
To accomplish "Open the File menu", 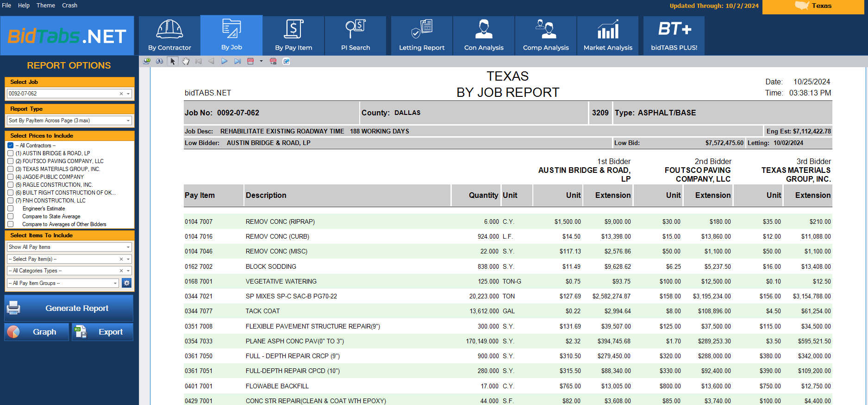I will point(6,6).
